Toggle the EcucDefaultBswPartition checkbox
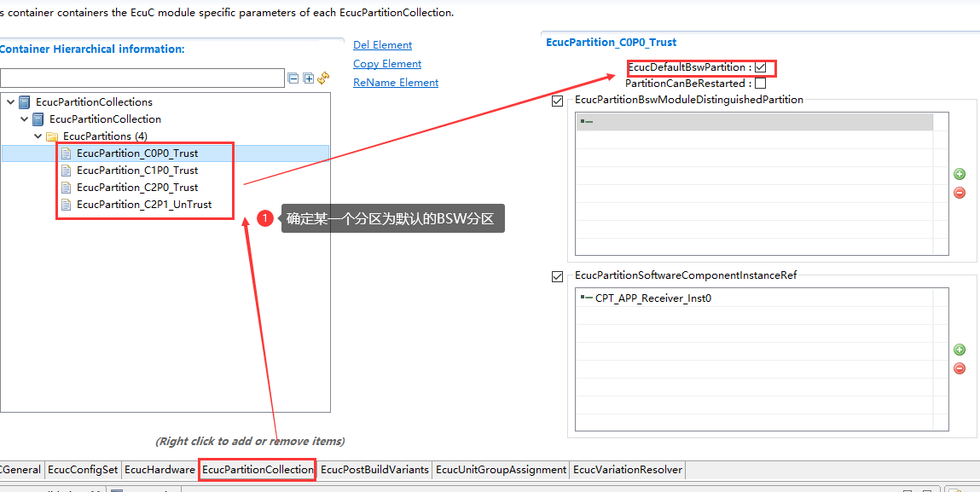 coord(761,67)
